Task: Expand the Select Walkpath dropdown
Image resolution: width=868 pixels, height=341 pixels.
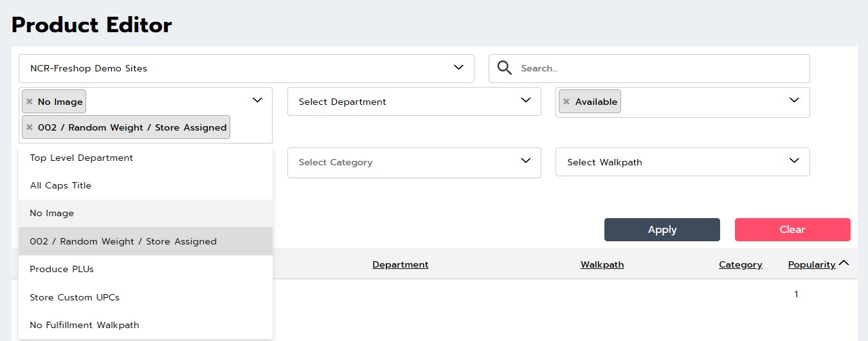Action: tap(682, 162)
